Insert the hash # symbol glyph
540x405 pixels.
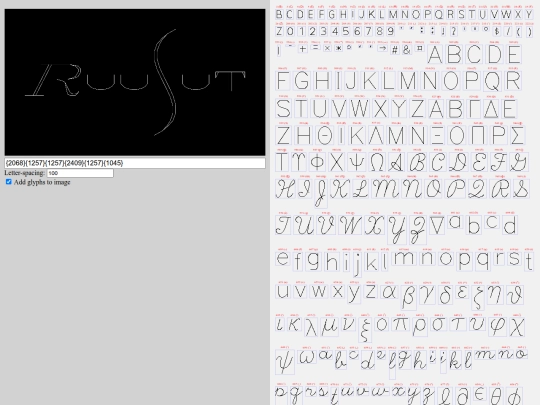pos(395,50)
